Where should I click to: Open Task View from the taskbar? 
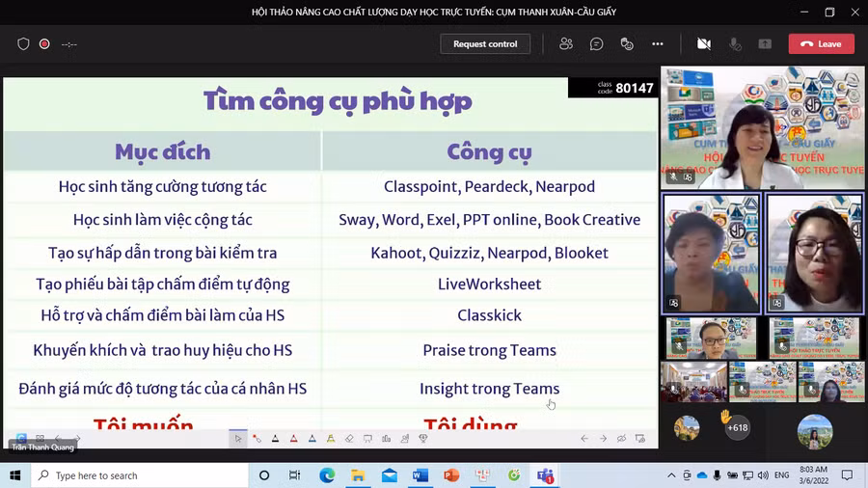(x=294, y=475)
